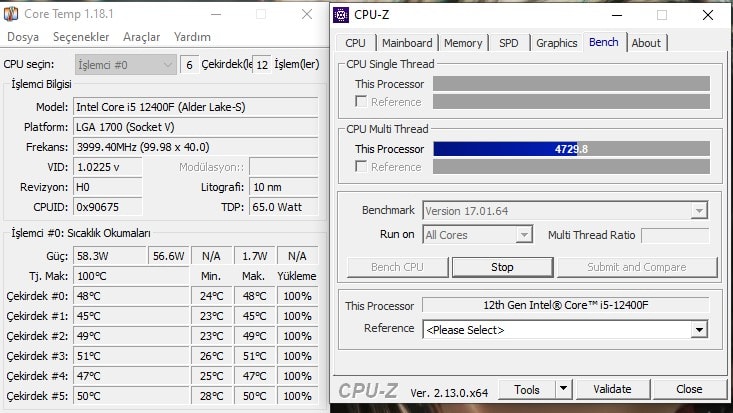
Task: Open the SPD tab
Action: 508,43
